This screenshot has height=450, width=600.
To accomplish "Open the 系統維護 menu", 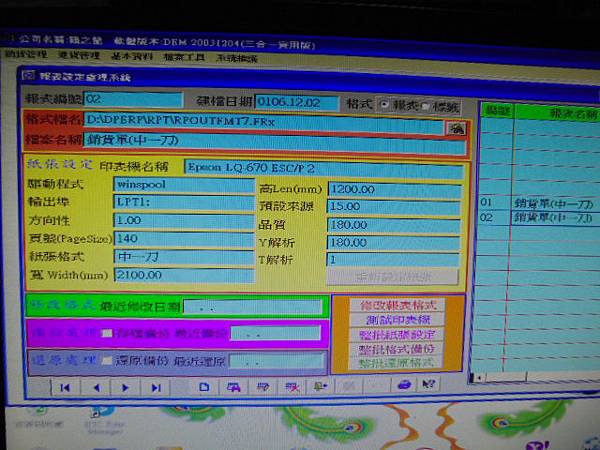I will coord(237,58).
